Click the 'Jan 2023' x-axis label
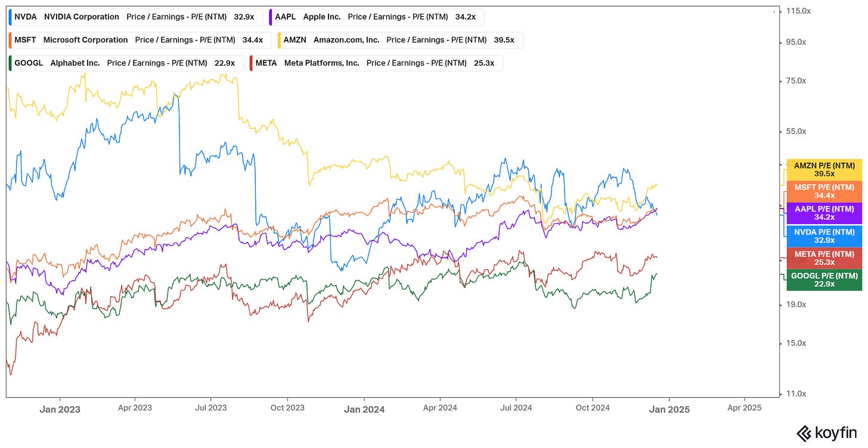 [x=60, y=409]
